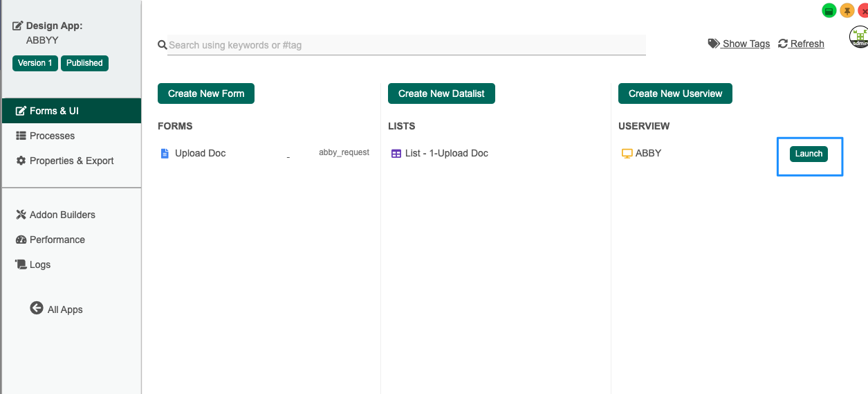The image size is (868, 394).
Task: Click the Refresh arrows icon
Action: (x=783, y=44)
